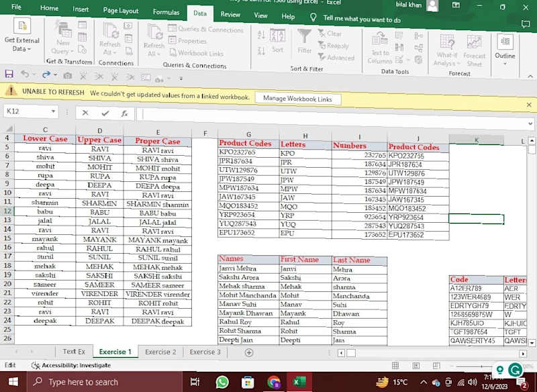Click the Sort Z to A icon
Screen dimensions: 537x392
tap(261, 51)
